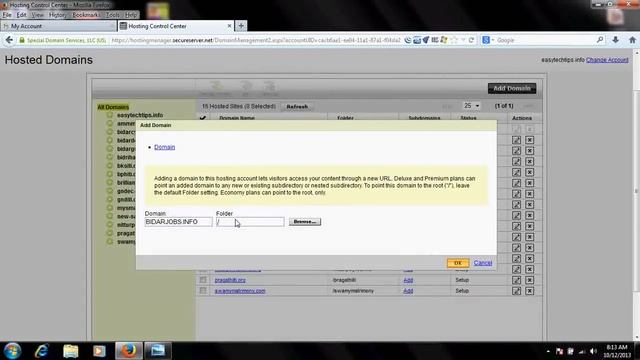The width and height of the screenshot is (640, 360).
Task: Open the search engine dropdown beside Google
Action: tap(493, 40)
